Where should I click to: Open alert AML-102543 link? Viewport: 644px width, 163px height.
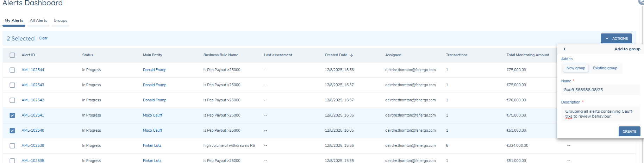click(33, 85)
